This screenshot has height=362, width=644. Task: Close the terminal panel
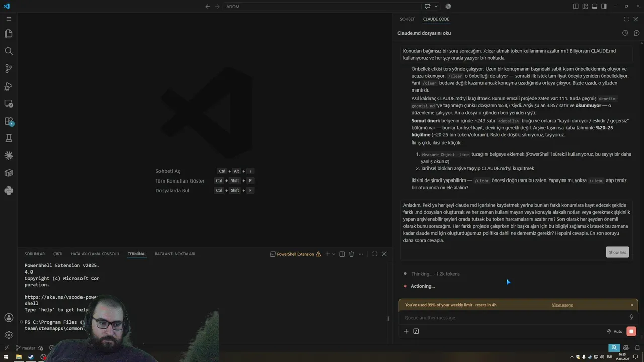[384, 254]
